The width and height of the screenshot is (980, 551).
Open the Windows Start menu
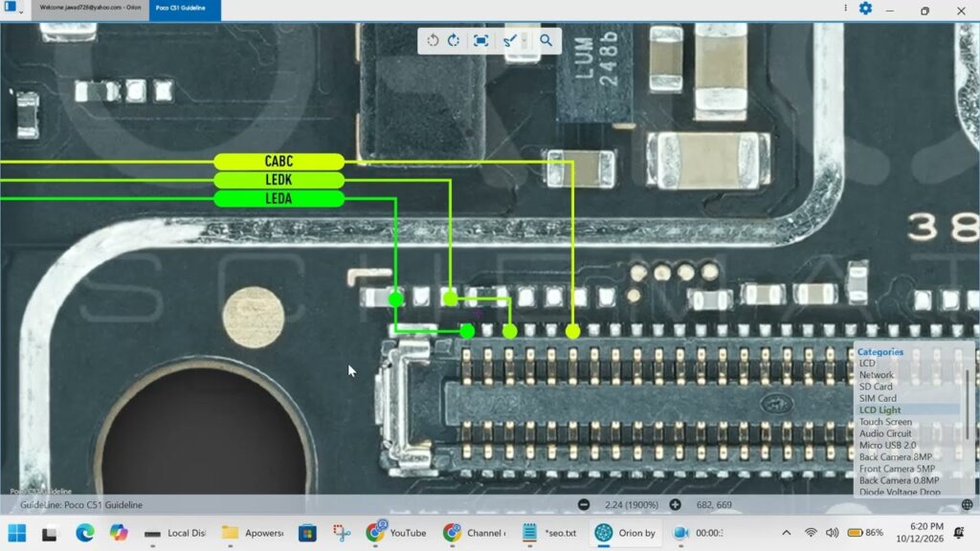17,533
